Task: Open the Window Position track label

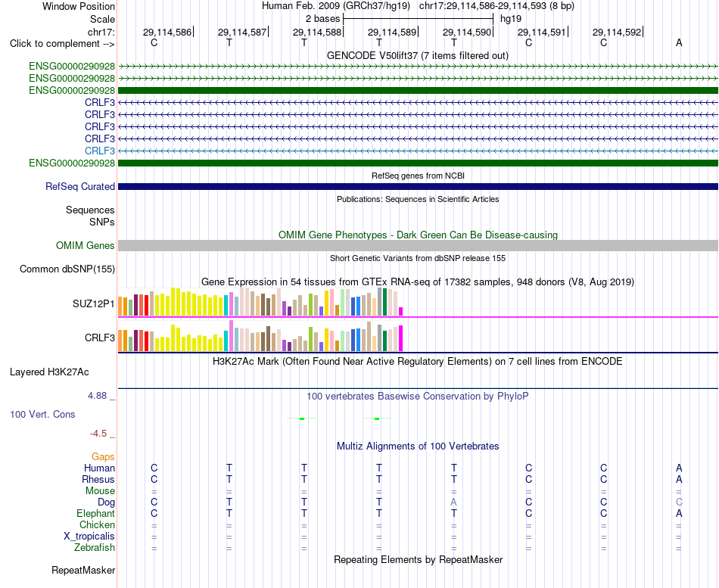Action: tap(79, 6)
